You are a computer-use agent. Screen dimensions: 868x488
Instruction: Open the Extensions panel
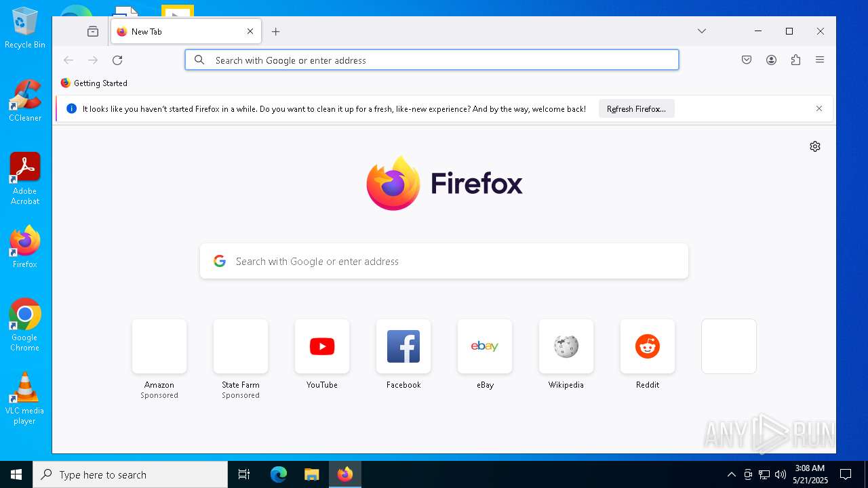795,60
